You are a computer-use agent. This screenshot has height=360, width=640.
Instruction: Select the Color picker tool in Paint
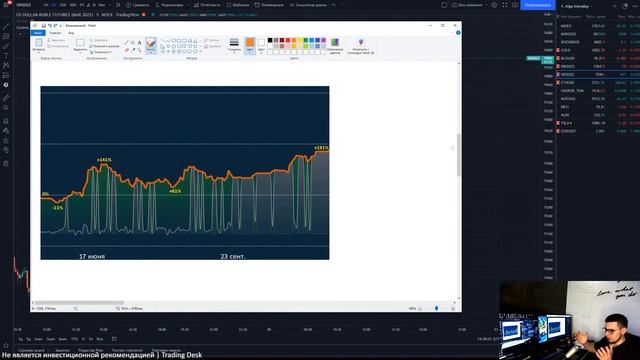click(133, 50)
